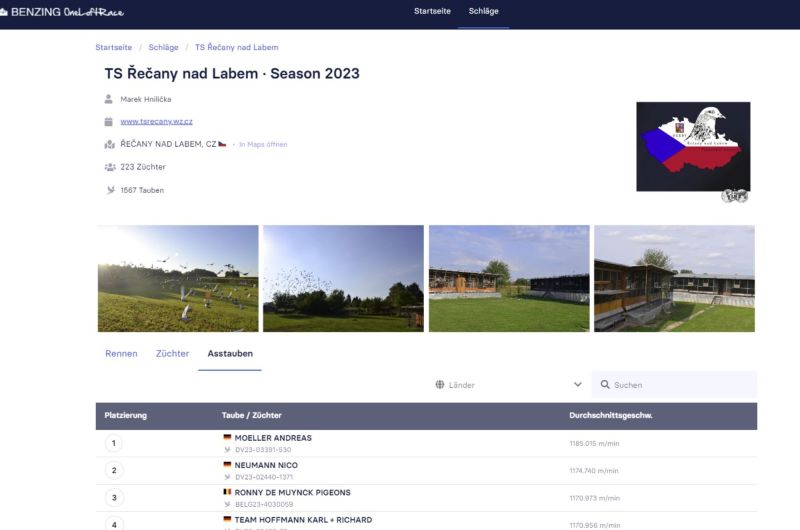The width and height of the screenshot is (800, 530).
Task: Switch to the Rennen tab
Action: click(x=121, y=354)
